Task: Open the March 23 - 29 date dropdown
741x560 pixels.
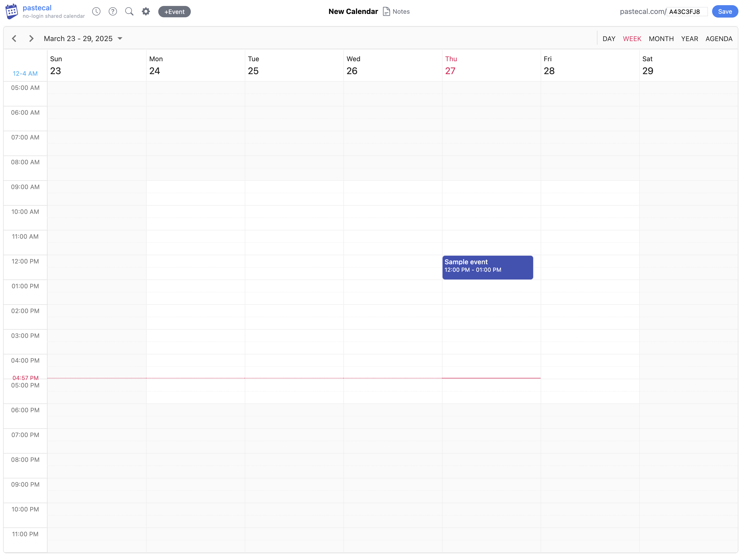Action: (x=78, y=38)
